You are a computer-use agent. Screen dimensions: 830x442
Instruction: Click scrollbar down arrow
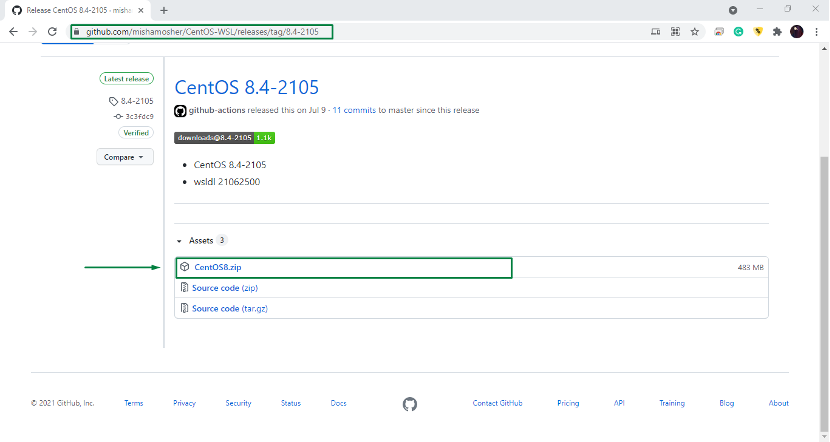[x=824, y=436]
